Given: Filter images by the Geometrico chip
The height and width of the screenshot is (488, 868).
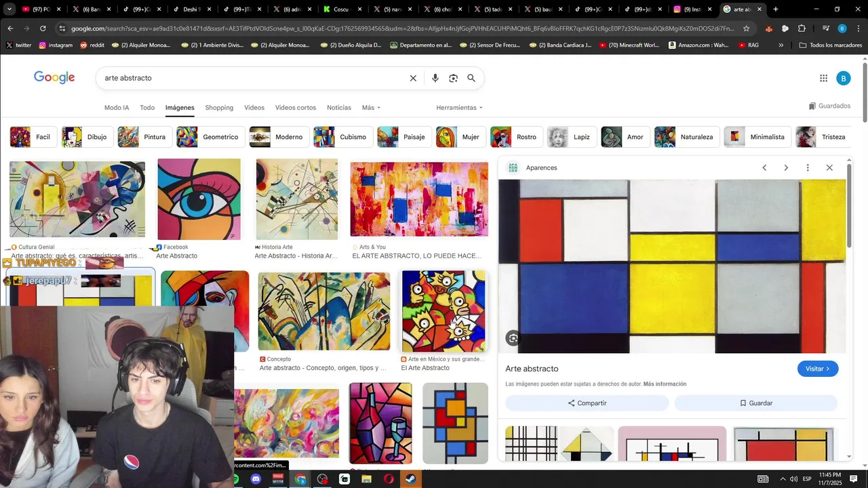Looking at the screenshot, I should pos(210,137).
